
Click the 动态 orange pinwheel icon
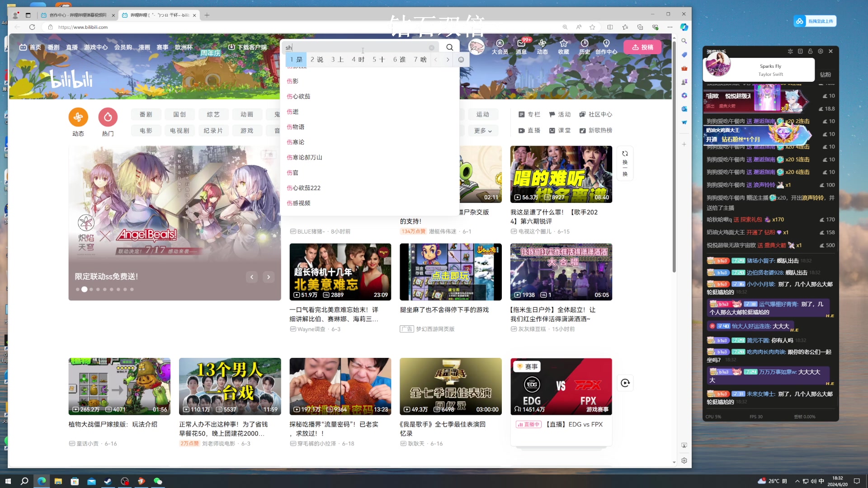78,117
